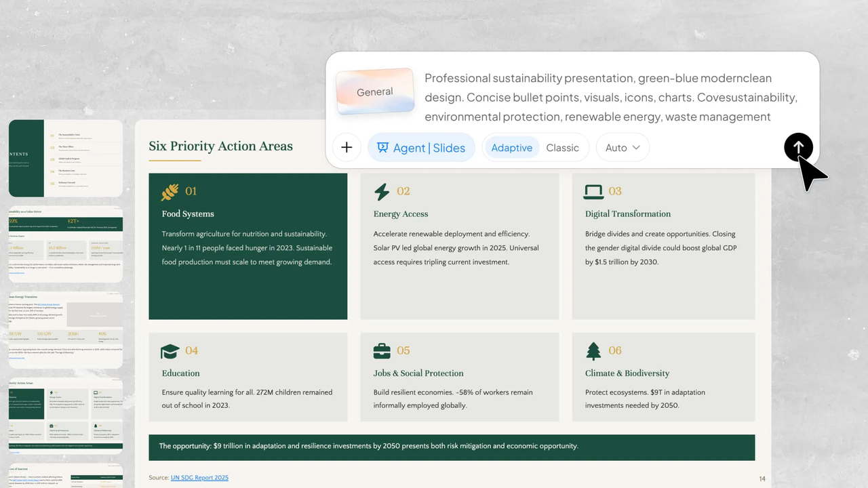The image size is (868, 488).
Task: Click the Education heading
Action: coord(181,373)
